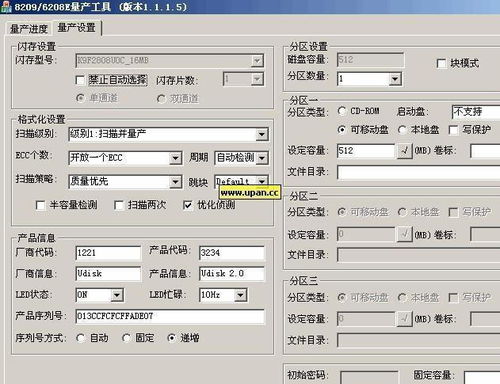
Task: Toggle the 块模式 checkbox
Action: click(x=441, y=63)
